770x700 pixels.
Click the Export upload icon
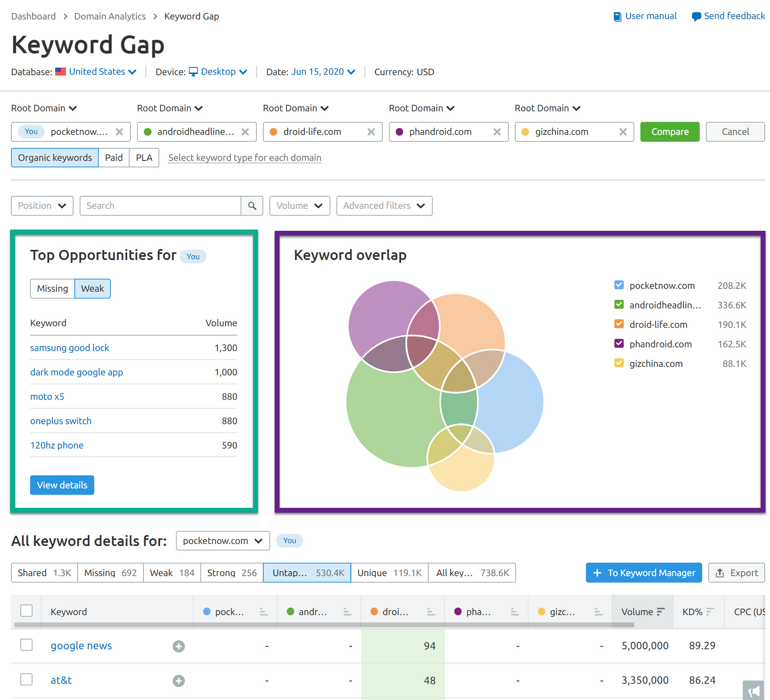coord(720,573)
